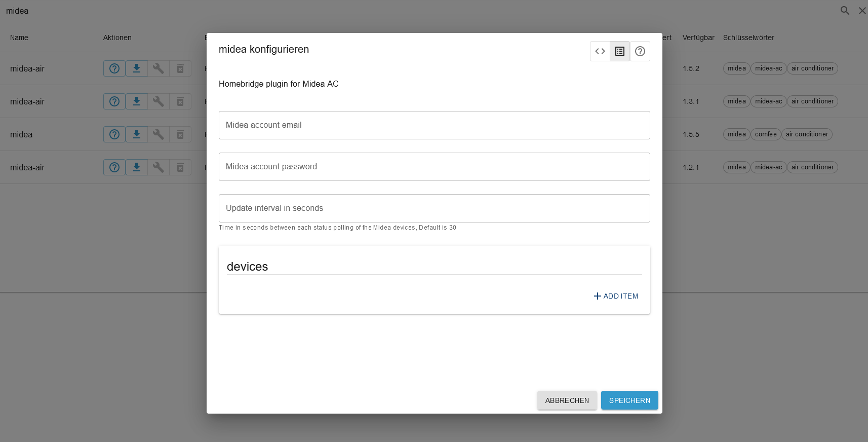Close the plugin search with X icon
The image size is (868, 442).
(862, 11)
